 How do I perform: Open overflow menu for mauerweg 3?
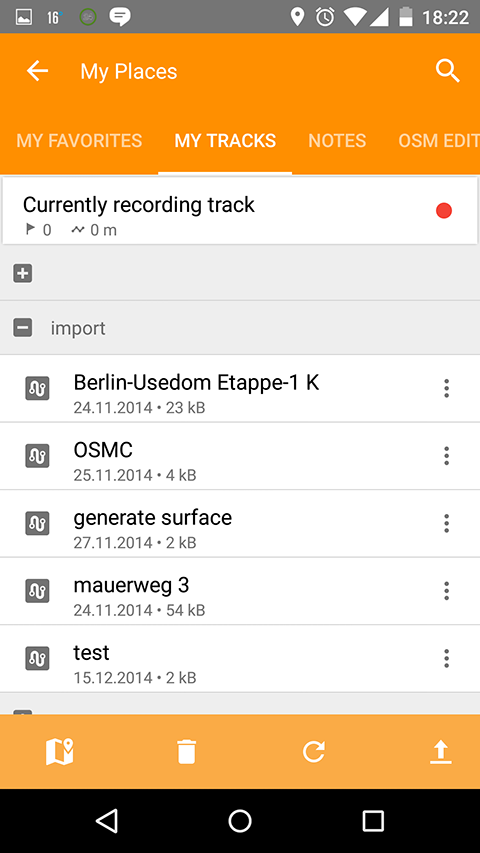point(446,591)
